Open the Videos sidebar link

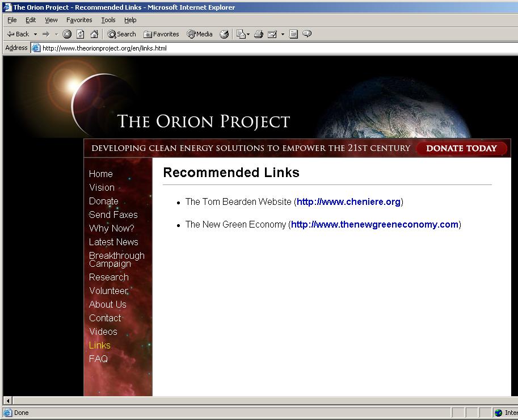pos(103,331)
